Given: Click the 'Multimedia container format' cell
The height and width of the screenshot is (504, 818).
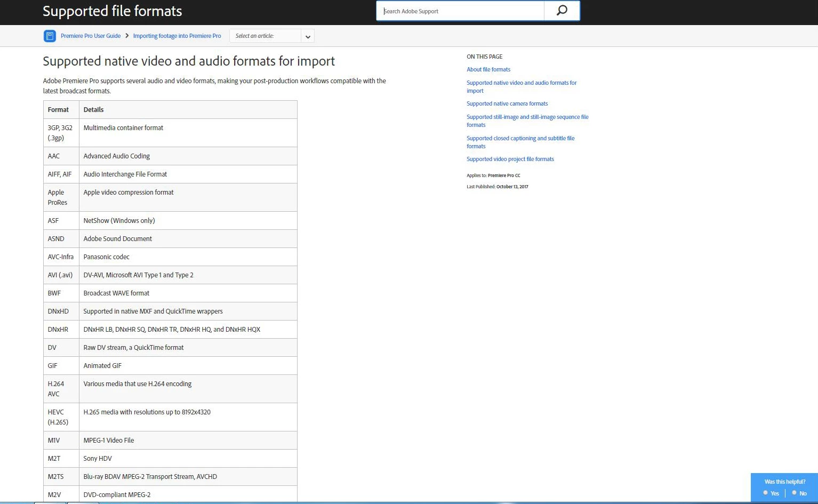Looking at the screenshot, I should [188, 133].
